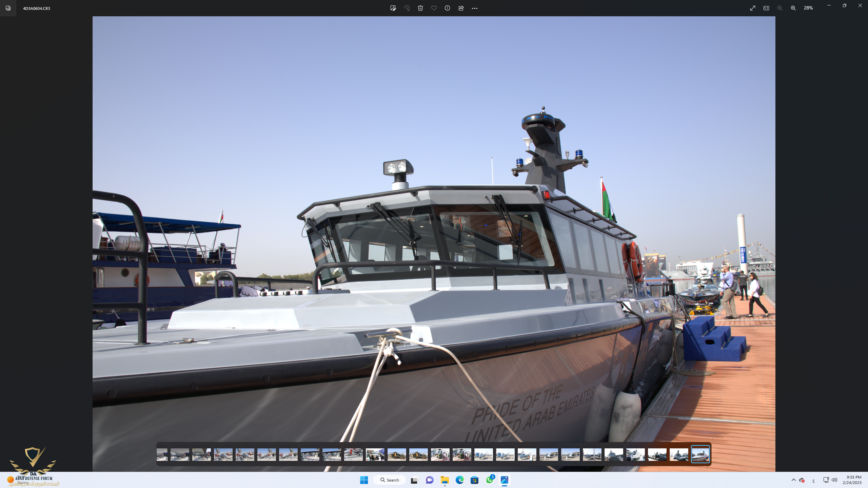Click the red-badged security tray icon

802,480
